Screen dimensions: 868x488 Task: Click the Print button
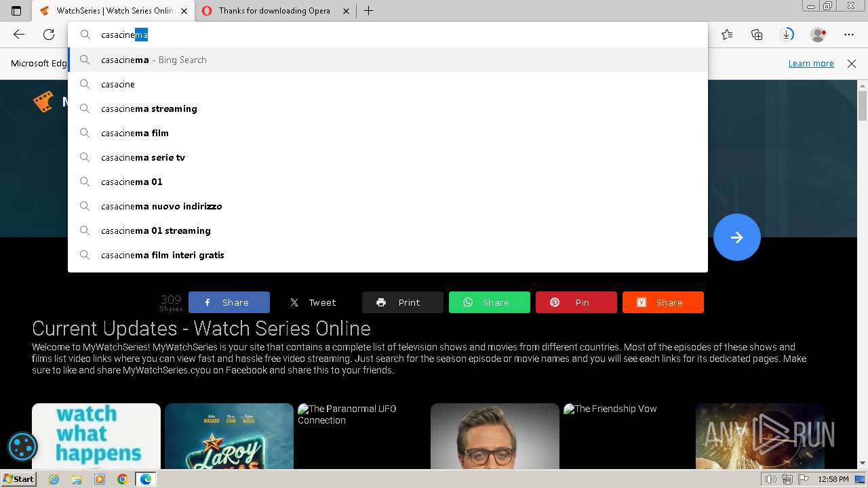click(403, 302)
